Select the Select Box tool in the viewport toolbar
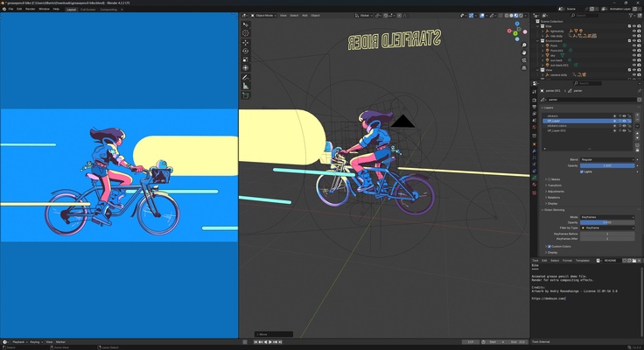Image resolution: width=644 pixels, height=350 pixels. (x=246, y=24)
